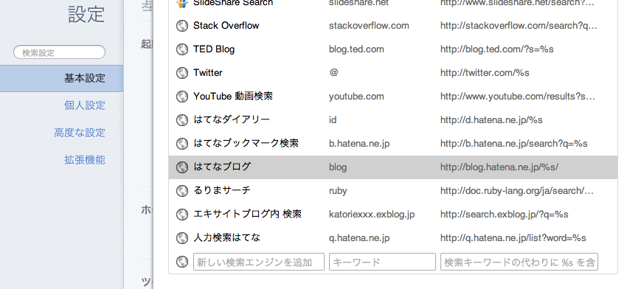This screenshot has width=644, height=289.
Task: Select the Stack Overflow engine name
Action: pos(226,26)
